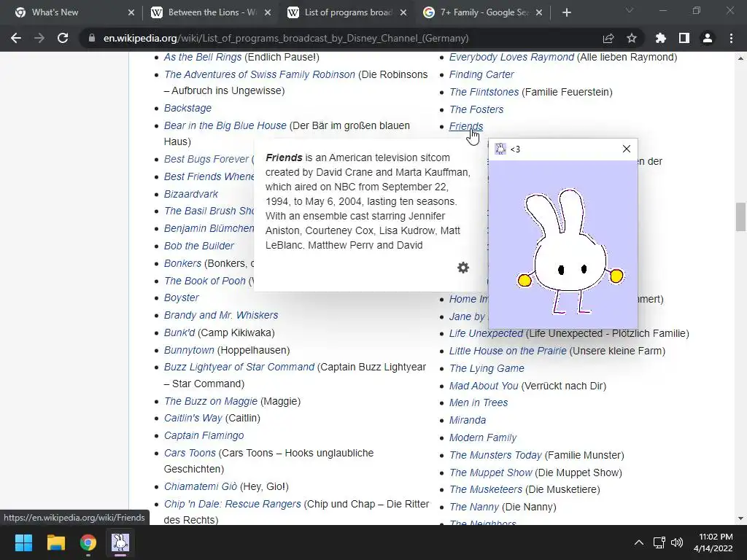The image size is (747, 560).
Task: Close the Between the Lions tab
Action: (268, 12)
